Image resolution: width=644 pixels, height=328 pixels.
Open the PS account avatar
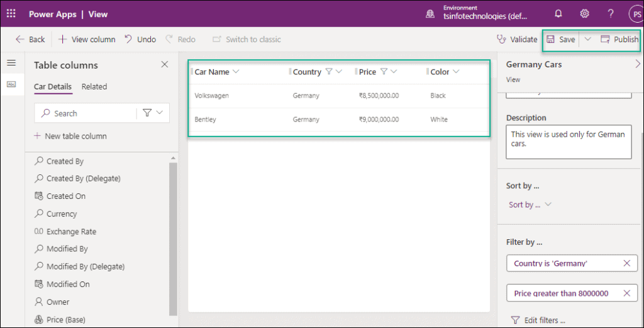point(636,14)
